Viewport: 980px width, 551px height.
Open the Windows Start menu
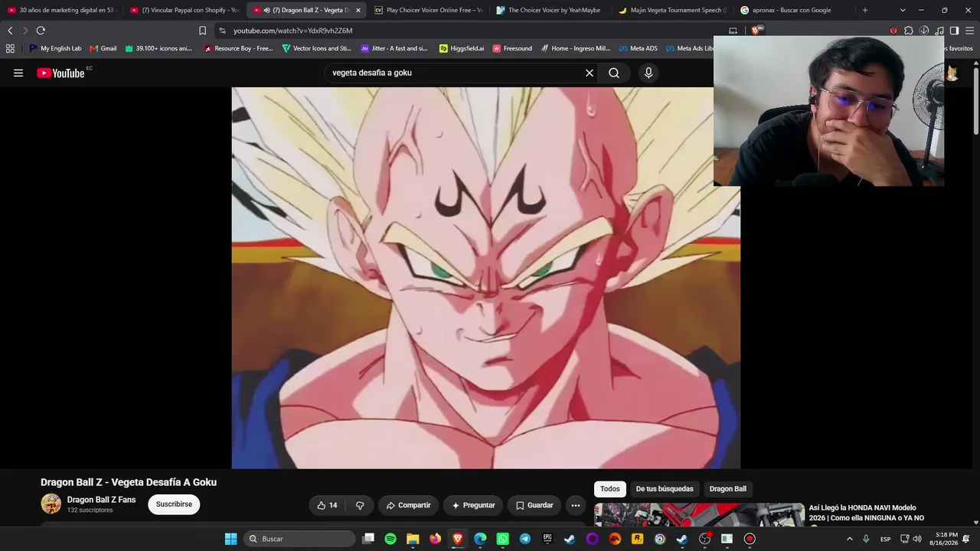[230, 539]
